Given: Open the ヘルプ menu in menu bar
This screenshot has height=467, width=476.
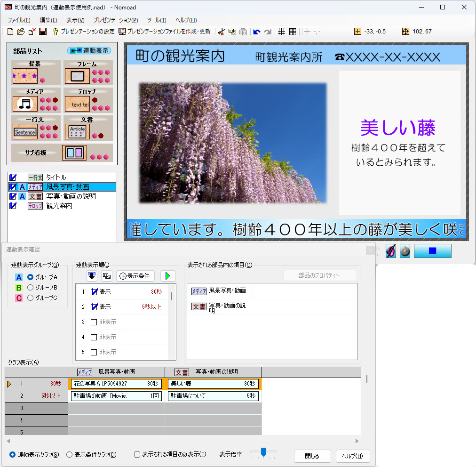Looking at the screenshot, I should tap(186, 20).
